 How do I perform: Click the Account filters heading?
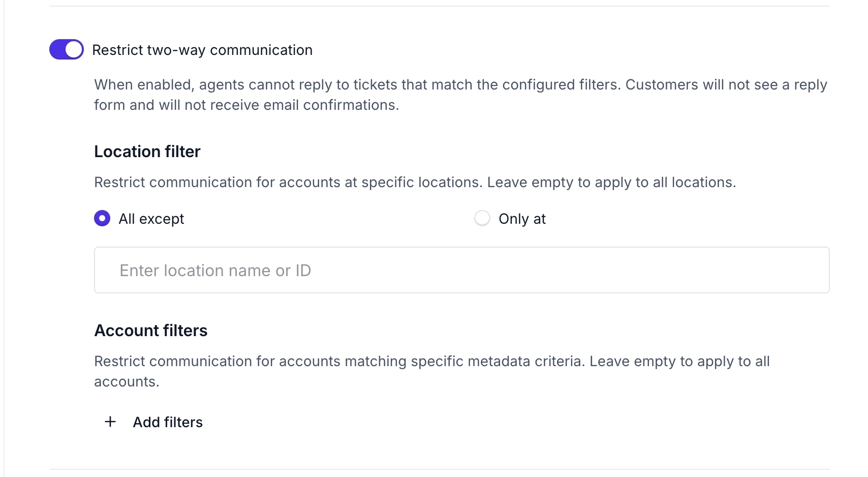(x=151, y=331)
